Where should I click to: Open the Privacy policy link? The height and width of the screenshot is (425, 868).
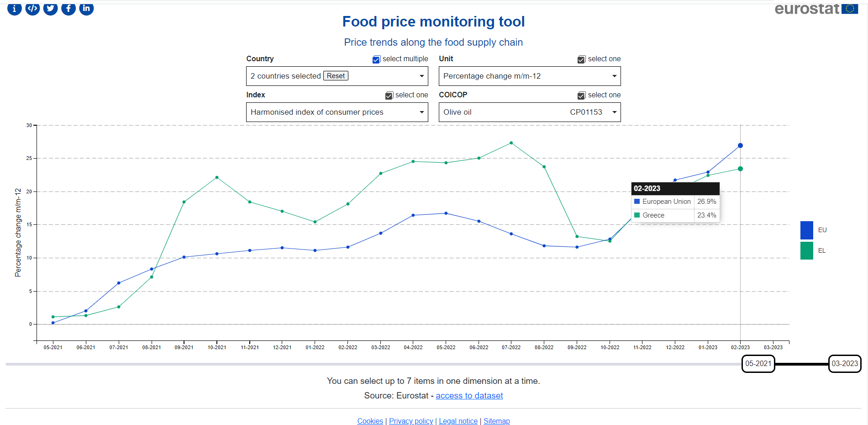[410, 421]
